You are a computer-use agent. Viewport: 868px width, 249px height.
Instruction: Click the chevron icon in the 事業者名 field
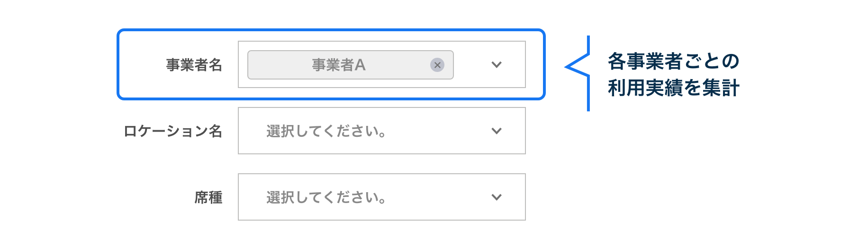(x=496, y=65)
